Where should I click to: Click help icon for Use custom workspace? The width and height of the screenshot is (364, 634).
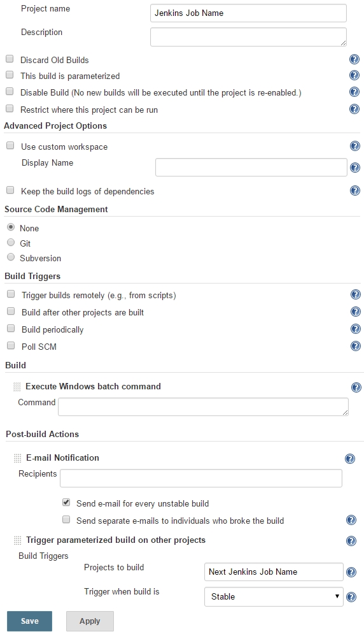[x=354, y=146]
